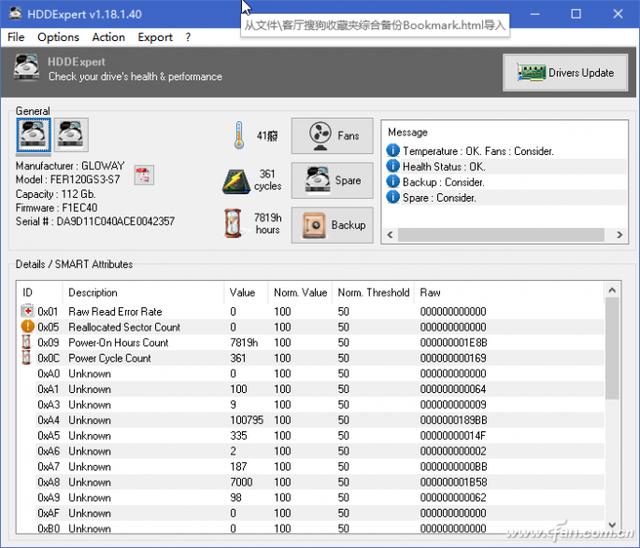
Task: Open the Spare drive button
Action: coord(332,180)
